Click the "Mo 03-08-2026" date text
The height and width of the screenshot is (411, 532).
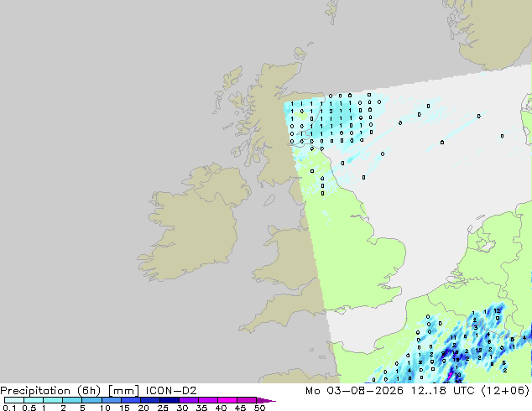coord(354,391)
